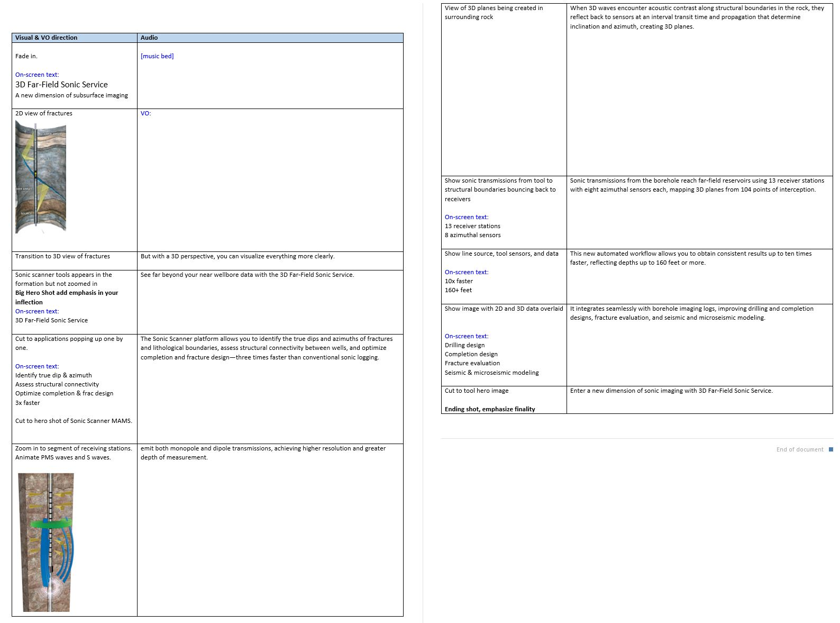
Task: Click 'View of 3D planes being created' cell
Action: click(x=504, y=90)
